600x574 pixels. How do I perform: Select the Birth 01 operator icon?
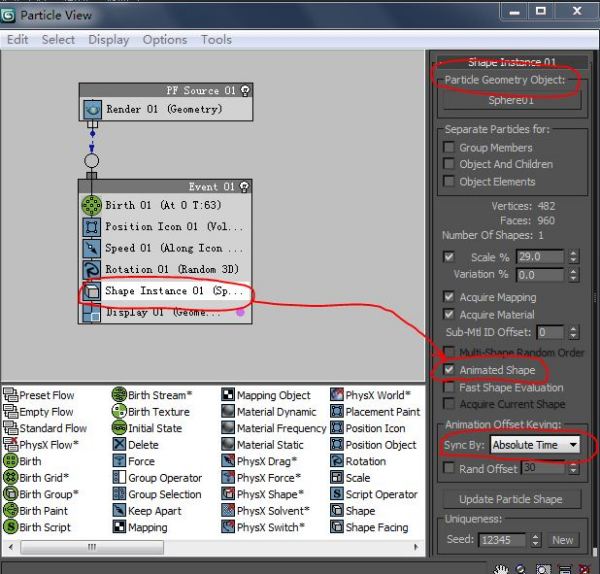pyautogui.click(x=92, y=205)
